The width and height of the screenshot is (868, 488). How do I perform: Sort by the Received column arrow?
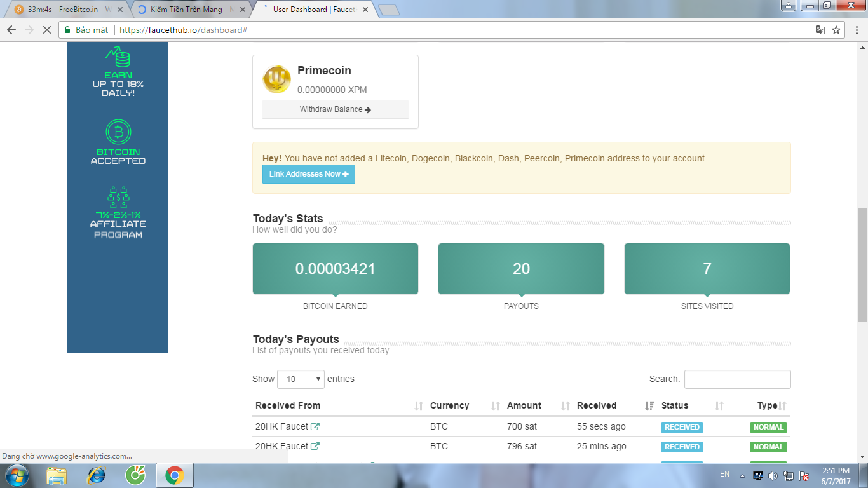(x=649, y=406)
